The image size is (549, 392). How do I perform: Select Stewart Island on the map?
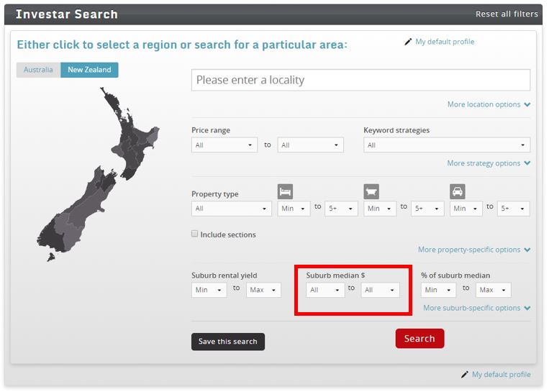pos(51,257)
